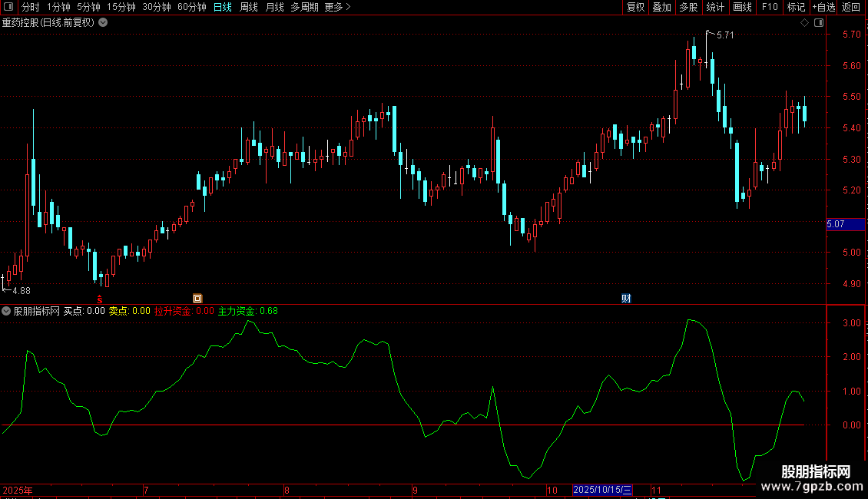Click the 股朋指标网 indicator name
The height and width of the screenshot is (499, 868).
(x=37, y=311)
